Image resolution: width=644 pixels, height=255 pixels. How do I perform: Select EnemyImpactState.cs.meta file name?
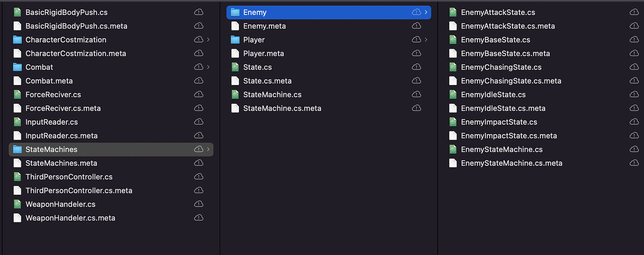(509, 136)
